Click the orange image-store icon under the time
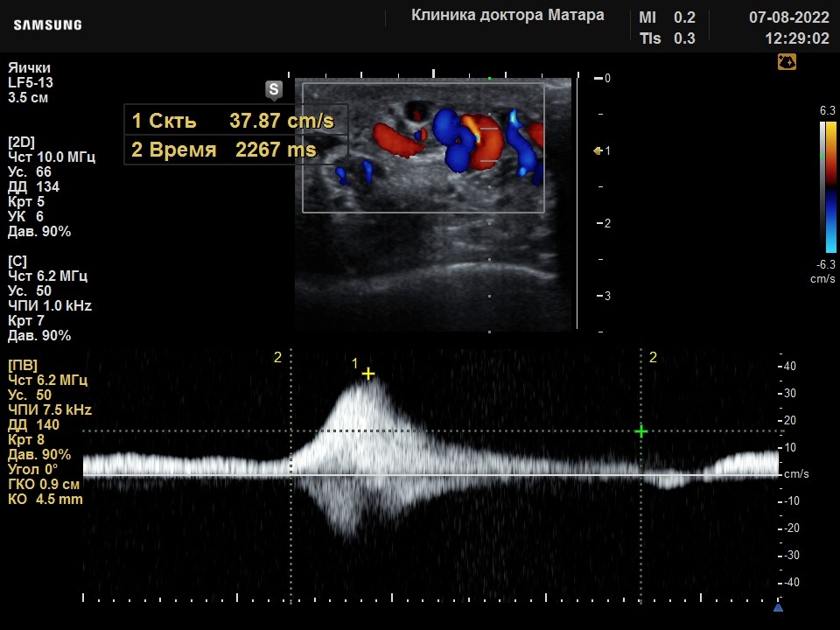Viewport: 840px width, 630px height. 787,62
